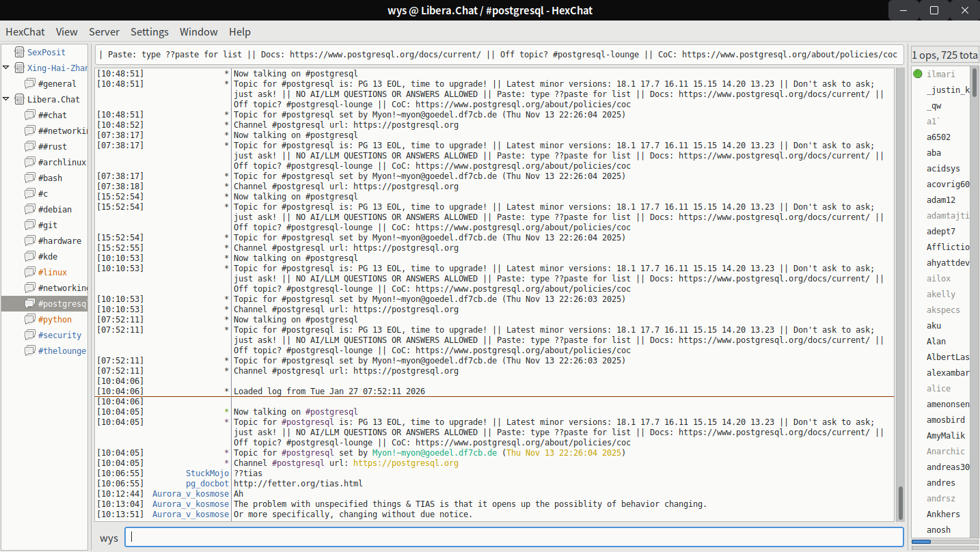Click the wys nickname button
Screen dimensions: 980x552
point(109,538)
